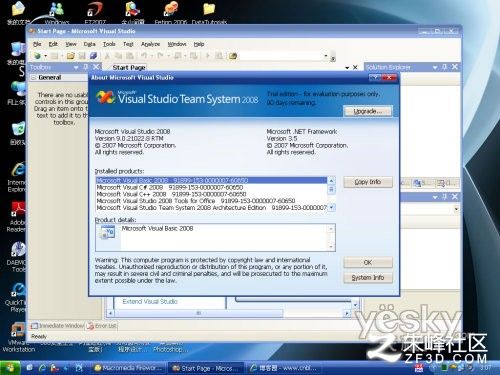The image size is (500, 375).
Task: Open Solution Explorer window position dropdown
Action: 435,67
